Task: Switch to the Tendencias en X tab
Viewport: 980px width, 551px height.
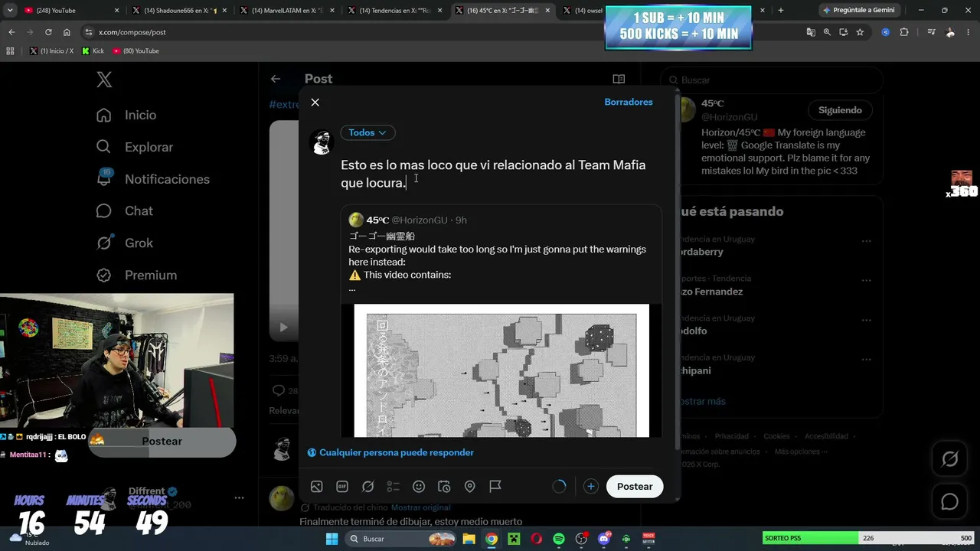Action: (x=394, y=11)
